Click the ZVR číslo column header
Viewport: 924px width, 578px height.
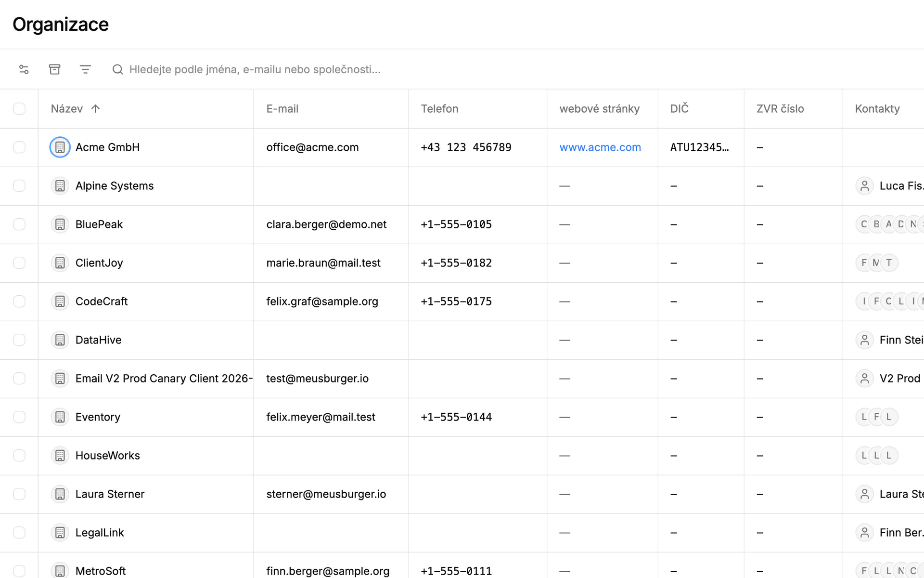pyautogui.click(x=780, y=109)
